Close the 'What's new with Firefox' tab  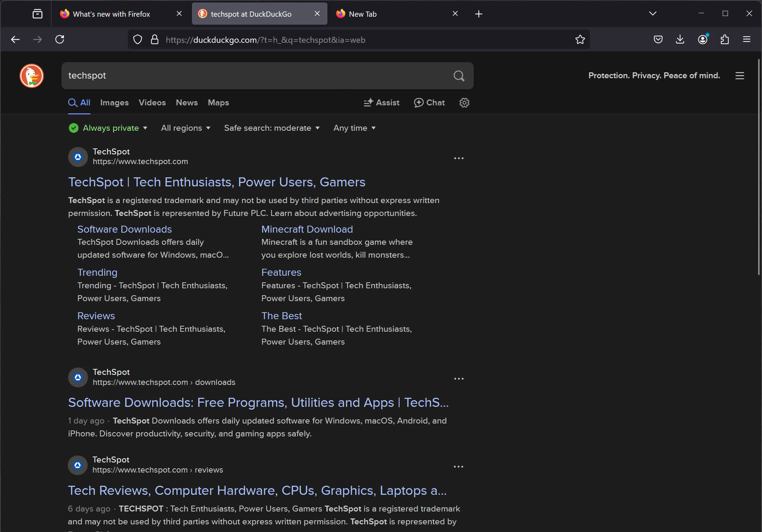click(x=179, y=14)
